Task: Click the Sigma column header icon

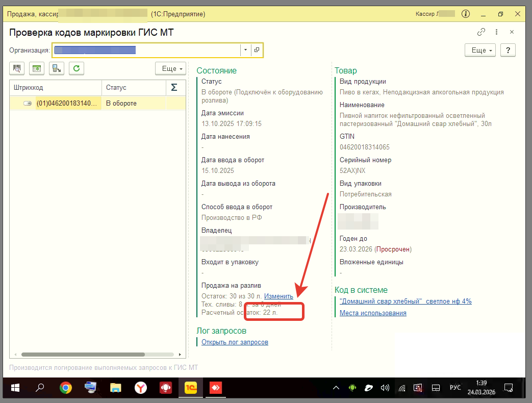Action: (174, 88)
